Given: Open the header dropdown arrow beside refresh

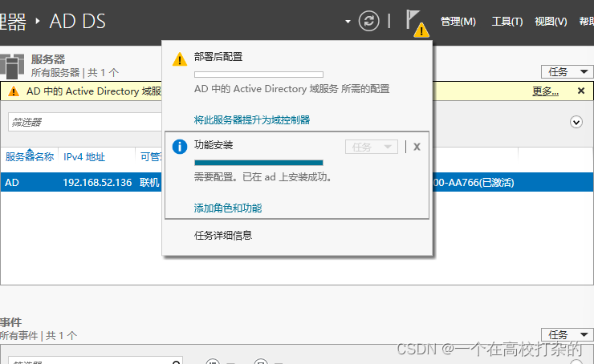Looking at the screenshot, I should coord(348,22).
